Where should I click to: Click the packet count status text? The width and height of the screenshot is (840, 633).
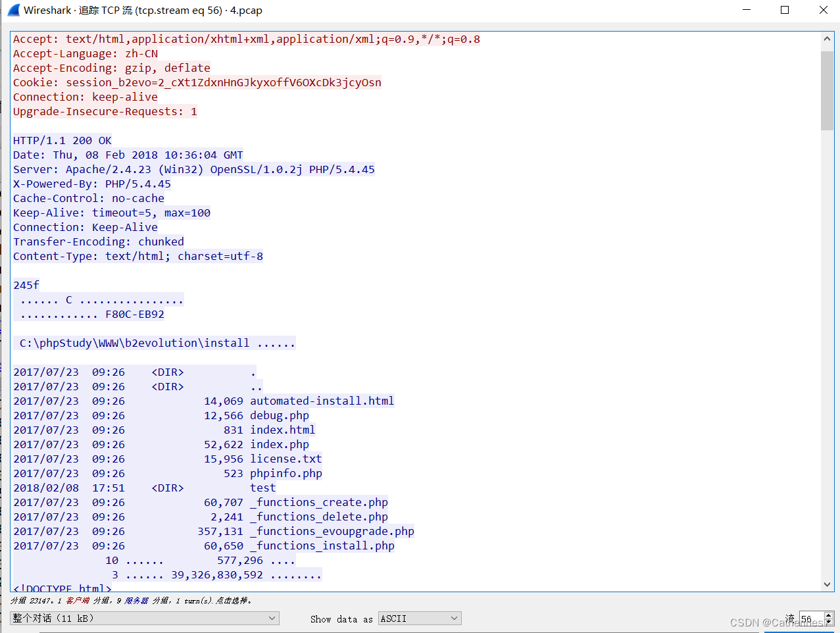(131, 601)
